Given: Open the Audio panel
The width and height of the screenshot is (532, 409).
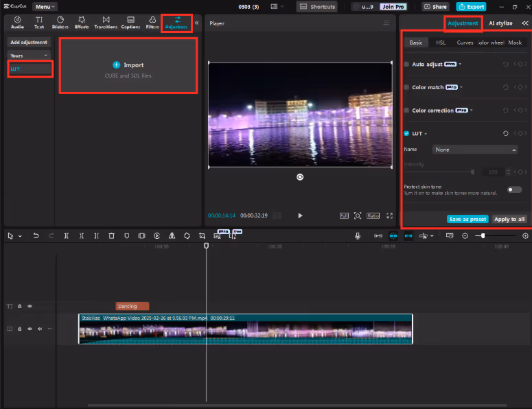Looking at the screenshot, I should (x=17, y=23).
